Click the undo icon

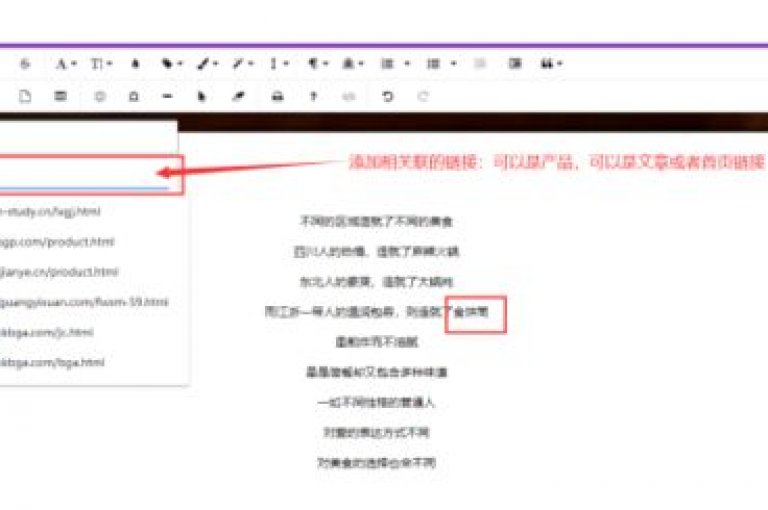point(387,97)
